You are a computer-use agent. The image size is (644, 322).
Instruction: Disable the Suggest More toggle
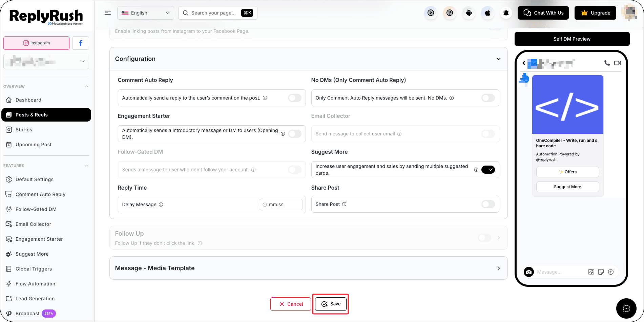click(488, 170)
